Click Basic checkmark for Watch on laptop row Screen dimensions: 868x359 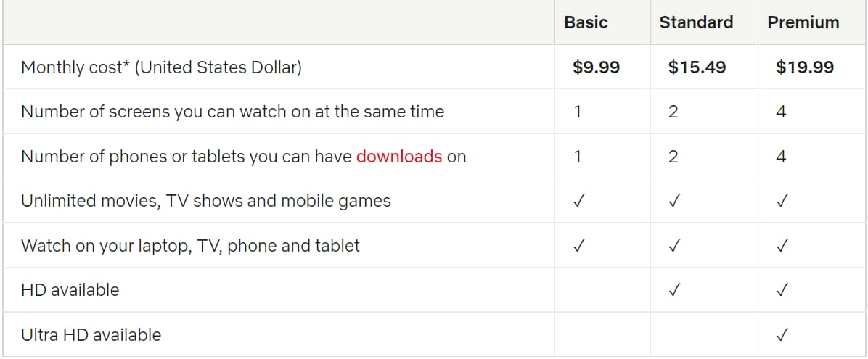(578, 246)
